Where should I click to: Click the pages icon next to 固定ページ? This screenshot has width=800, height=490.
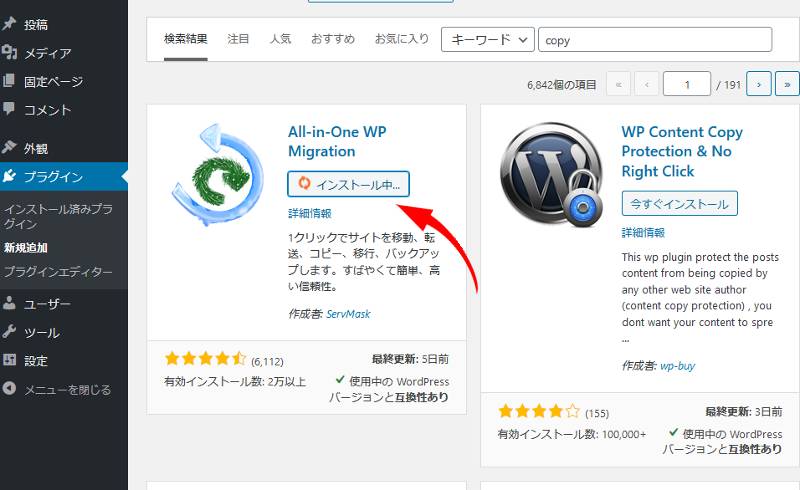pos(9,81)
